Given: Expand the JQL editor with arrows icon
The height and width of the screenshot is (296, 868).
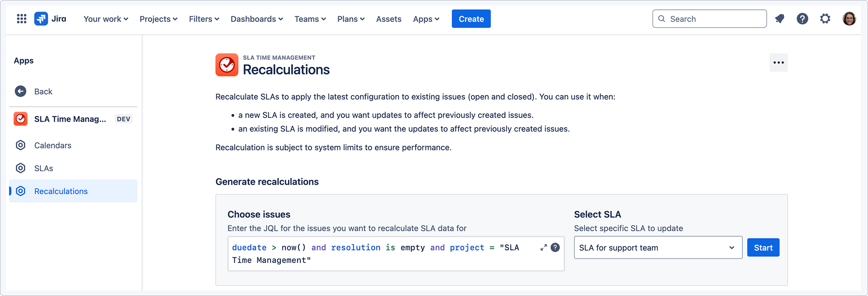Looking at the screenshot, I should click(x=544, y=247).
